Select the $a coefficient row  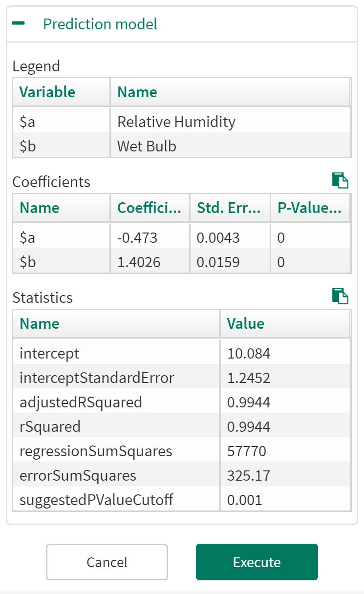[x=27, y=238]
